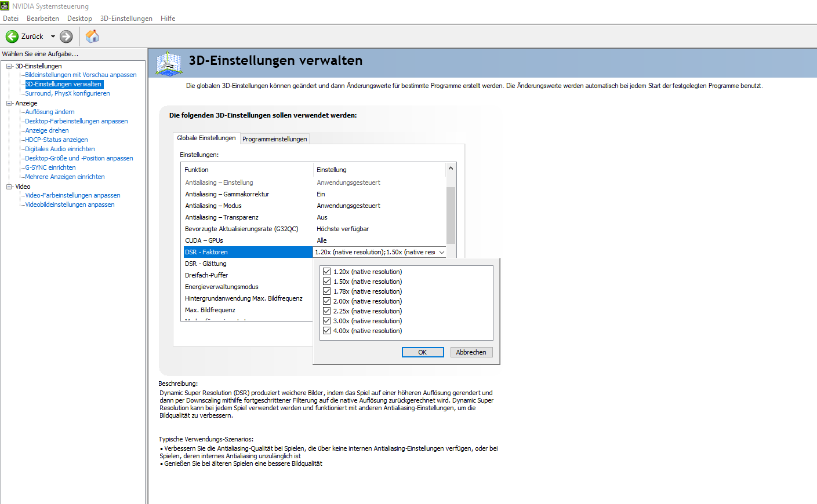Open Auflösung ändern page
817x504 pixels.
coord(50,112)
